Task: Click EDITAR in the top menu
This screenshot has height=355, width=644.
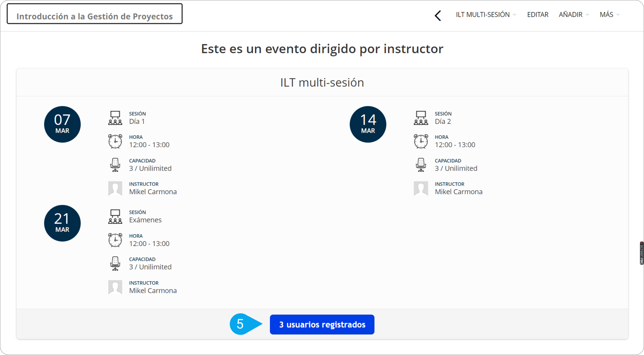Action: [x=538, y=15]
